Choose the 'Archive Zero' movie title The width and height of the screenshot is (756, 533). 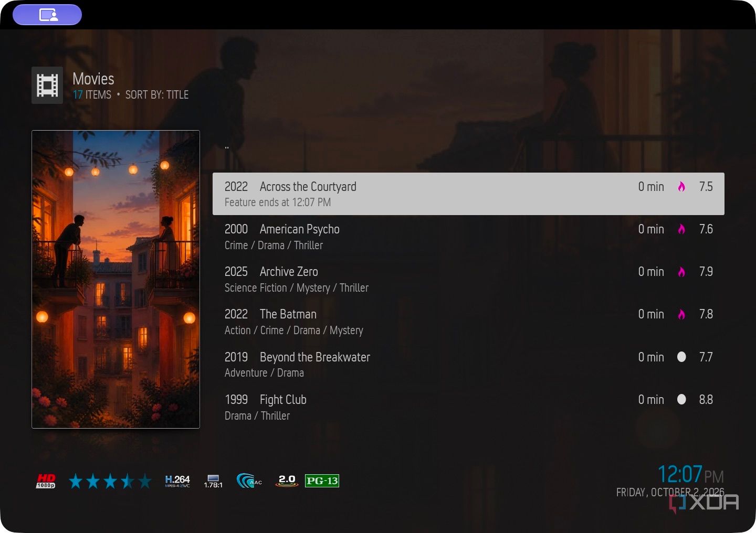(289, 272)
